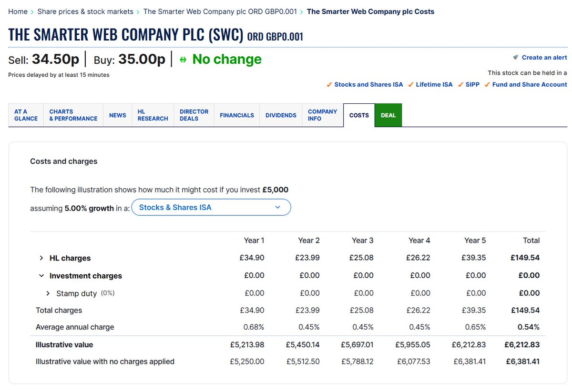Open the Director Deals tab
This screenshot has width=572, height=392.
tap(194, 115)
